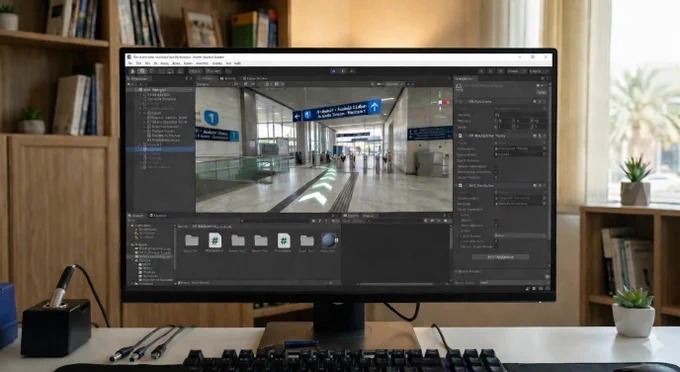Open the scene root row options in Hierarchy
680x372 pixels.
coord(191,89)
